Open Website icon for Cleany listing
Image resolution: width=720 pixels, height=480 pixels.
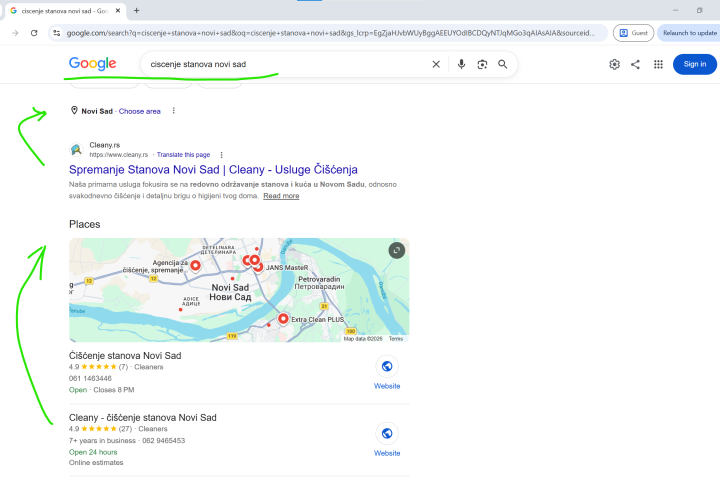coord(387,433)
